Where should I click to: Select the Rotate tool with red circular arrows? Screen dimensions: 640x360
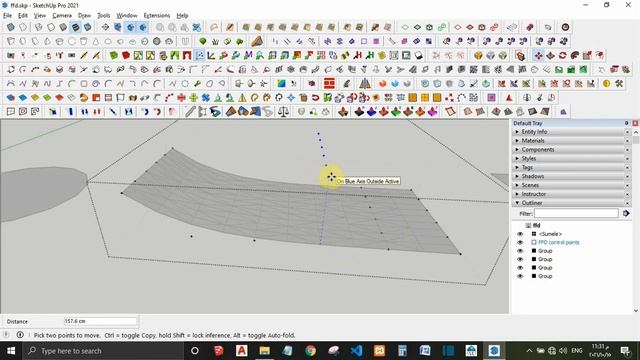coord(562,56)
